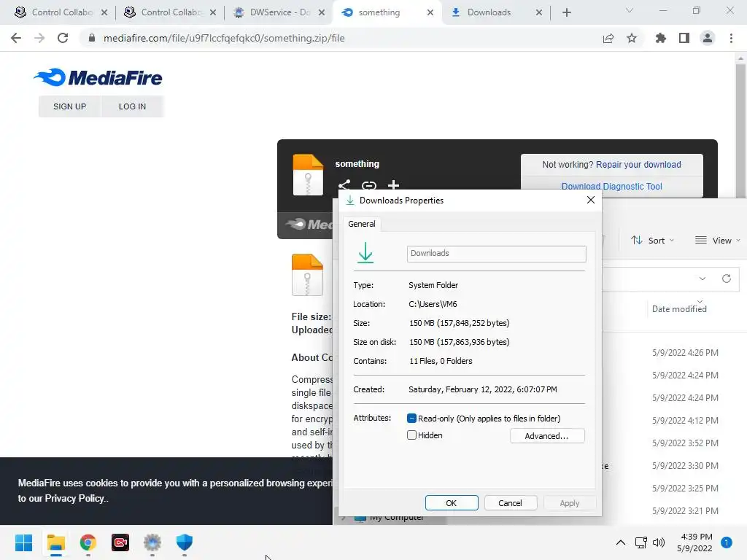This screenshot has height=560, width=747.
Task: Reload the MediaFire page
Action: pos(63,38)
